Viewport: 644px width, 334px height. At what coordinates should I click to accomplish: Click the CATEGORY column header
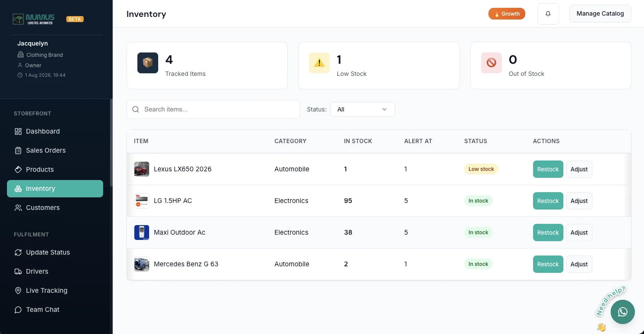[290, 141]
